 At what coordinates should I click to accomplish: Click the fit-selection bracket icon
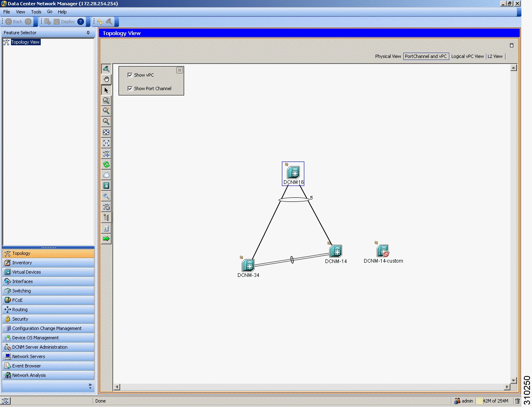(106, 143)
